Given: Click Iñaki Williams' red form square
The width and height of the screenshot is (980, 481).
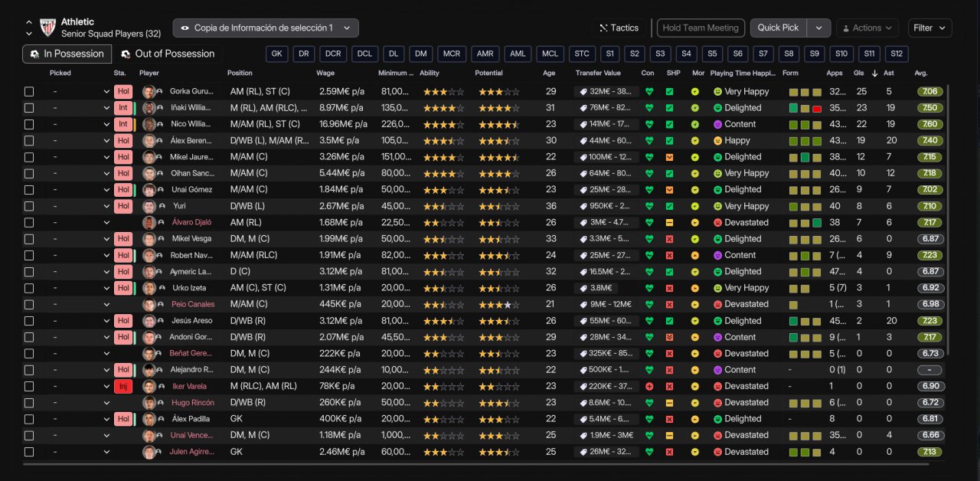Looking at the screenshot, I should (x=817, y=108).
